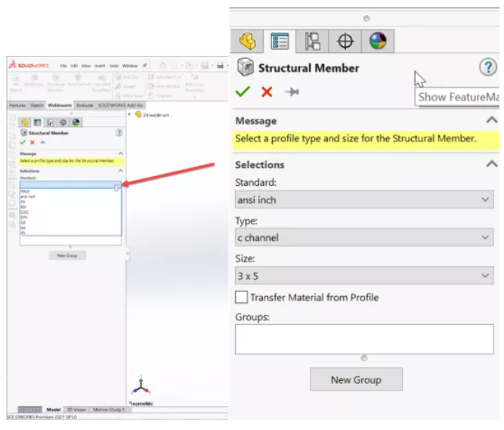The width and height of the screenshot is (504, 430).
Task: Collapse the Message section in large panel
Action: (x=492, y=120)
